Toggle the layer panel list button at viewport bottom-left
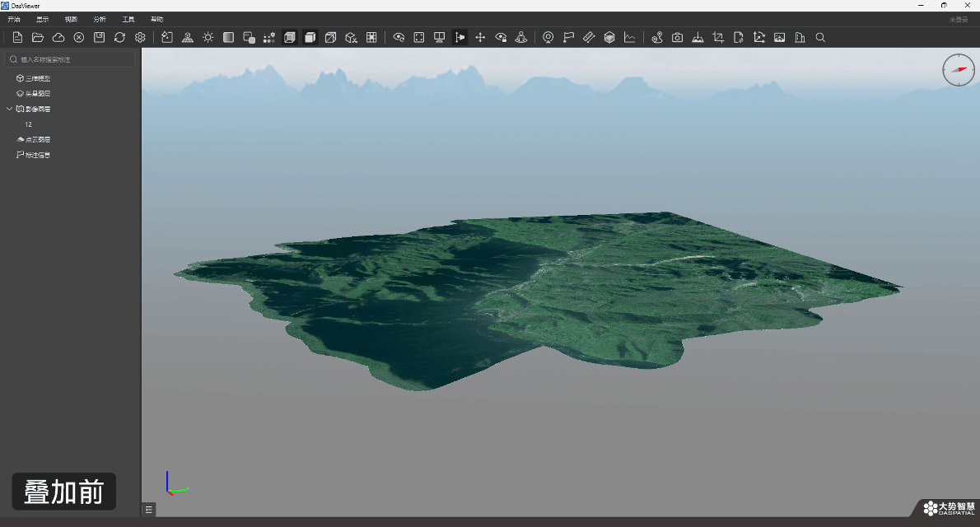980x527 pixels. pyautogui.click(x=149, y=510)
